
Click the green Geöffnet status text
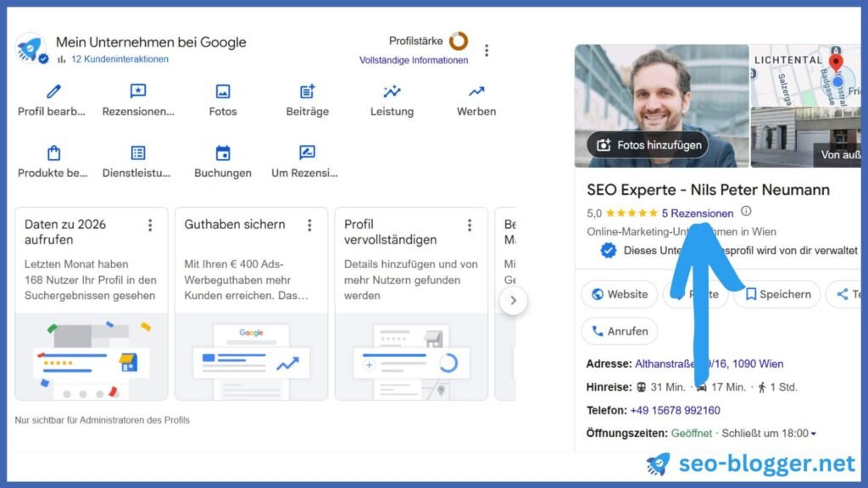point(692,434)
